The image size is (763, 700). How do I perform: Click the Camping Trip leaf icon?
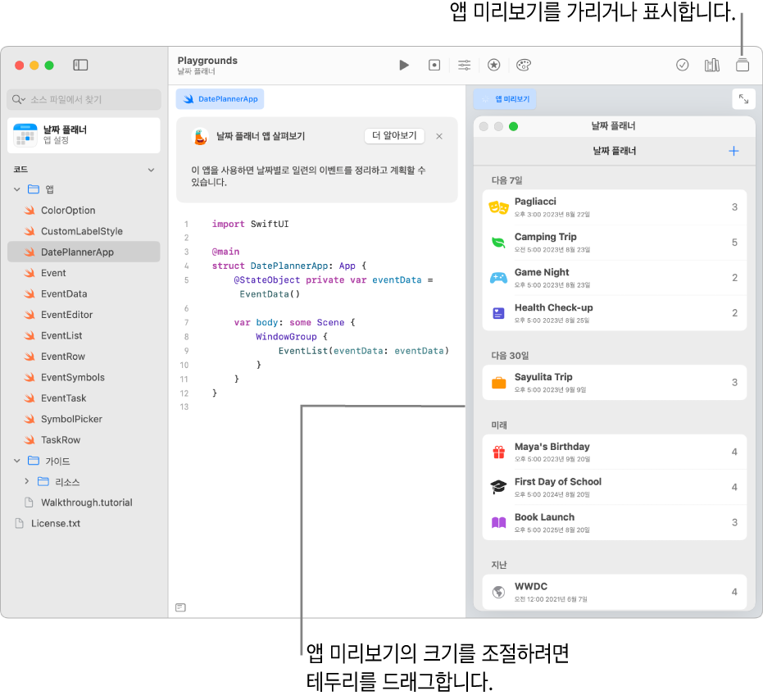coord(499,243)
